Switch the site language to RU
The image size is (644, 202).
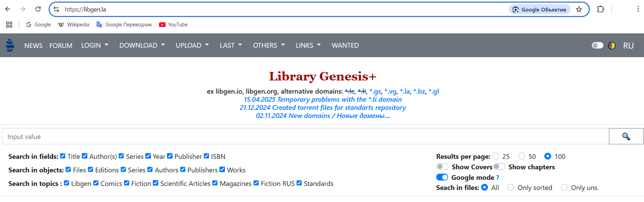pos(628,45)
